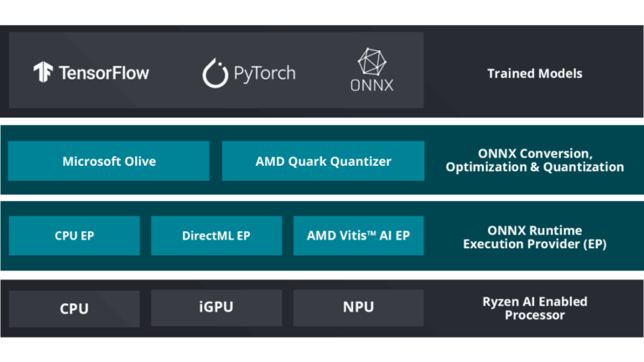Screen dimensions: 644x362
Task: Click ONNX Conversion, Optimization & Quantization label
Action: [x=535, y=160]
